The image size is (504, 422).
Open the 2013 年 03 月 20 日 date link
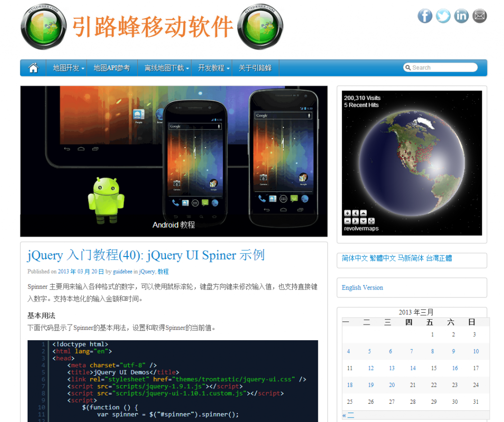81,271
